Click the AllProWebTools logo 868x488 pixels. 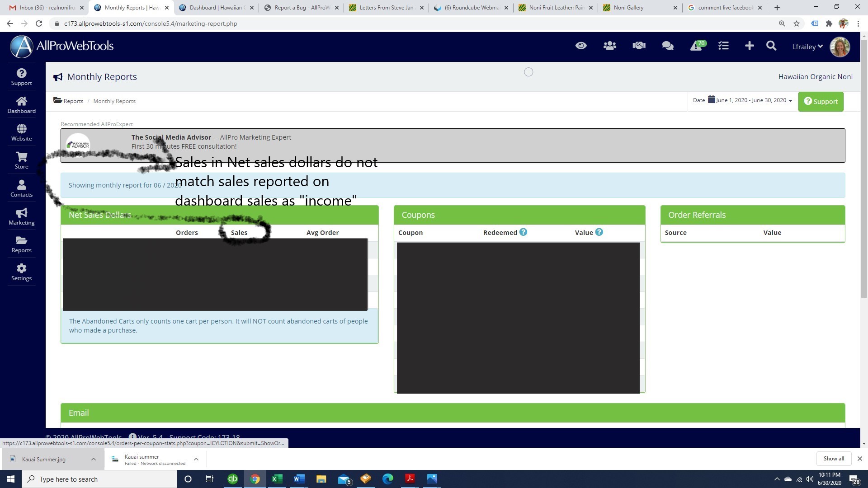[x=62, y=46]
